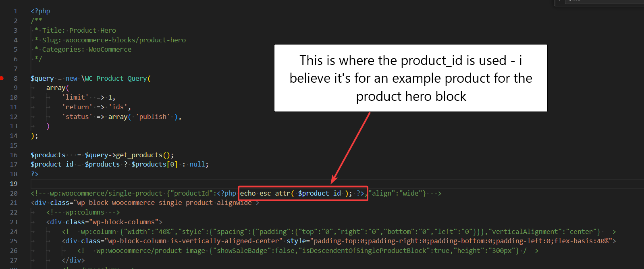Click the closing '</div>' on line 27
This screenshot has width=644, height=269.
point(73,261)
